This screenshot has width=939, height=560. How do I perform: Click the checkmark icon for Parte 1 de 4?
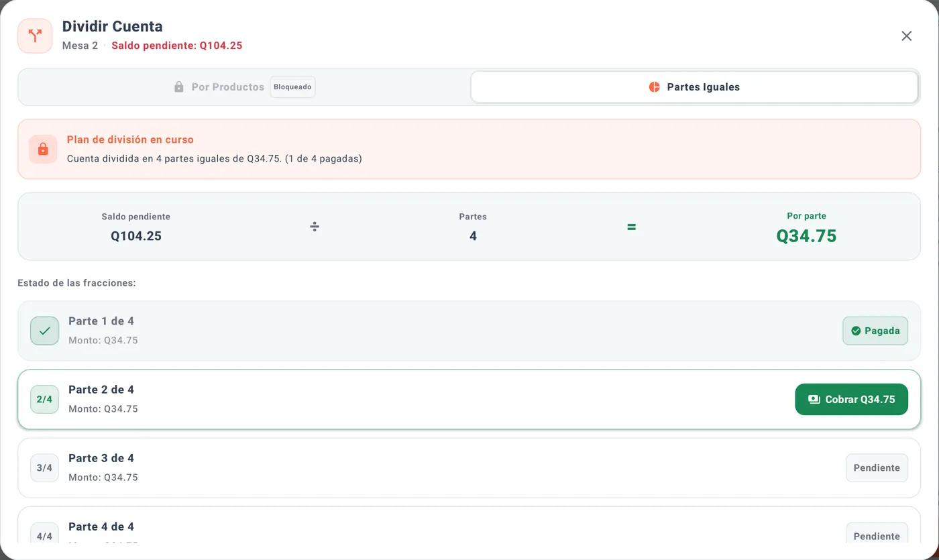tap(44, 331)
